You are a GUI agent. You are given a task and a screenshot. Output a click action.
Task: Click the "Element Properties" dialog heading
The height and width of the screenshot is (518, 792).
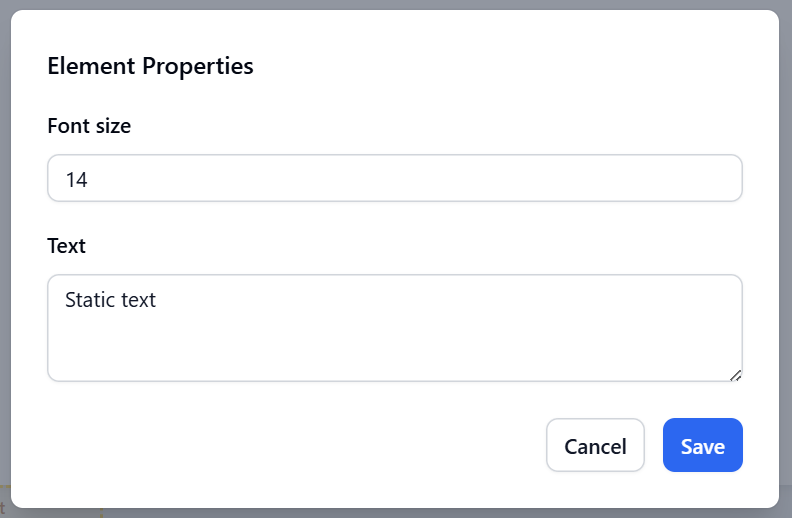point(150,67)
